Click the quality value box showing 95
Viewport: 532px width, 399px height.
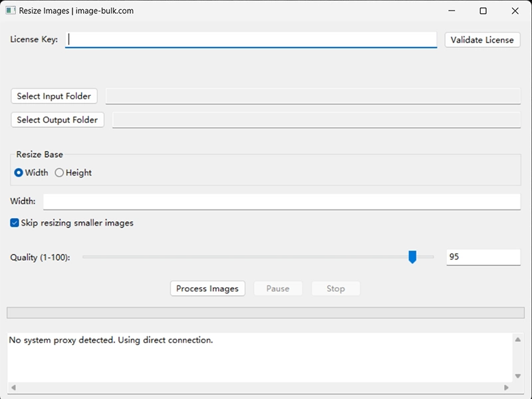483,257
